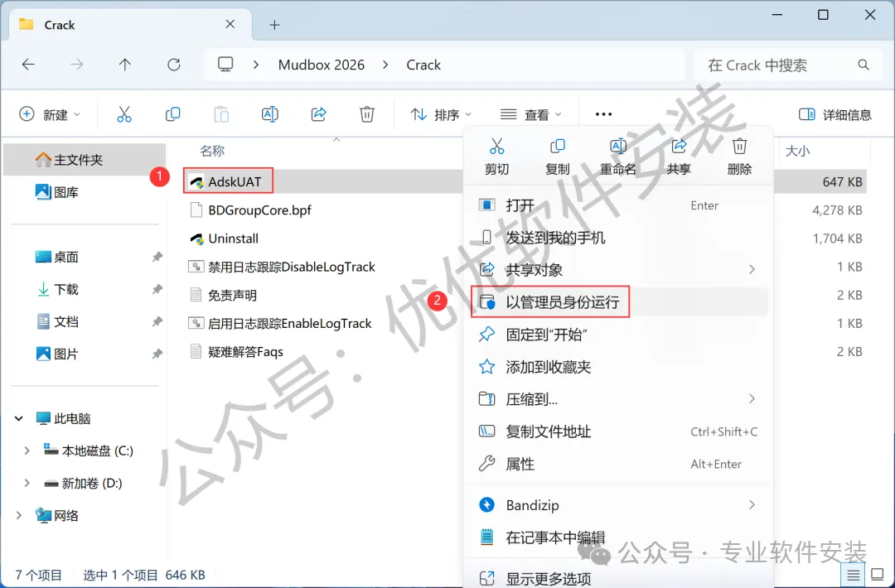The height and width of the screenshot is (588, 895).
Task: Open the 排序 sort dropdown
Action: [441, 114]
